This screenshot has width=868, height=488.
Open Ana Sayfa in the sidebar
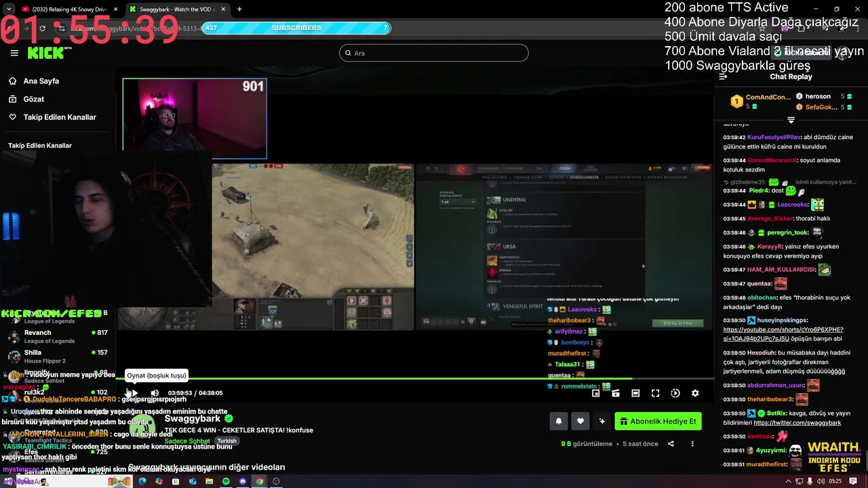(x=41, y=81)
